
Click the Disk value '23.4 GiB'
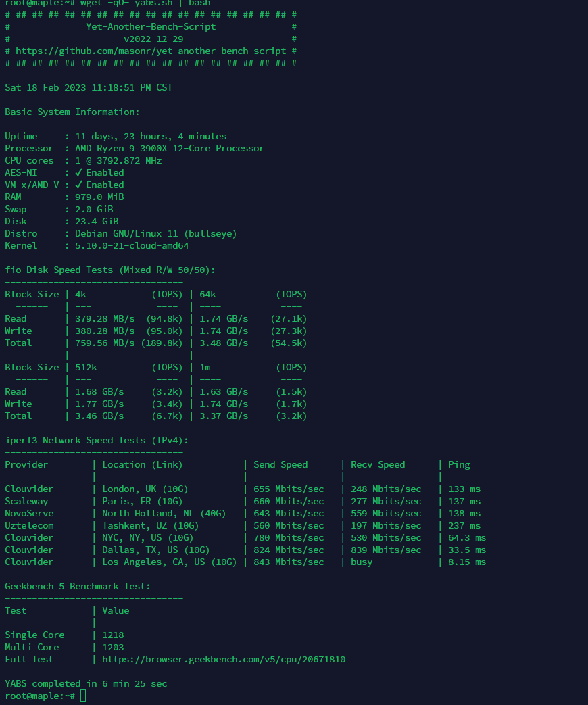97,221
